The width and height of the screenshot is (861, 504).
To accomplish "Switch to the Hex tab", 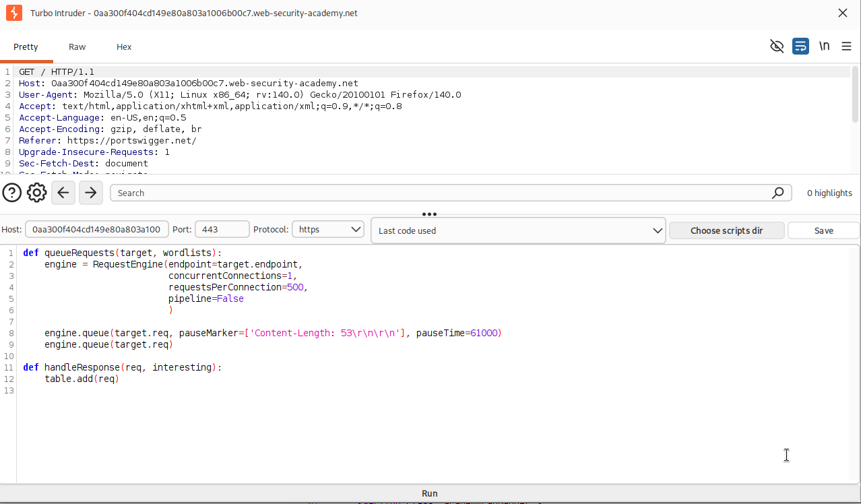I will (x=124, y=47).
